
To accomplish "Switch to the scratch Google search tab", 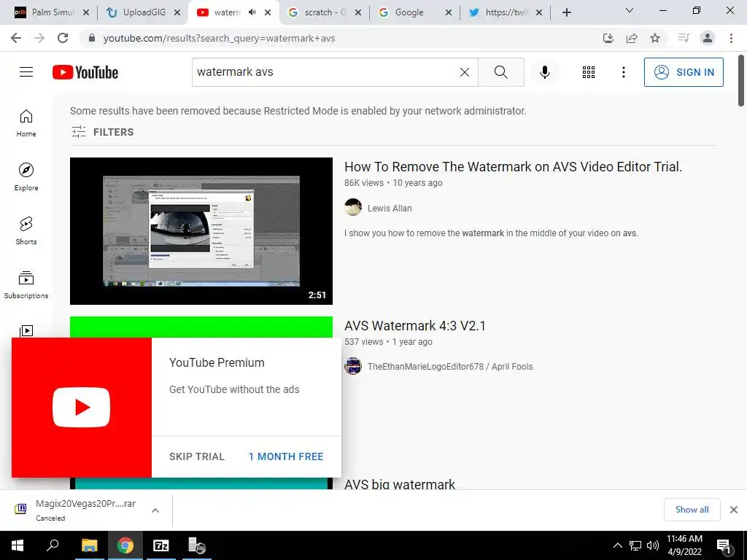I will [x=325, y=12].
